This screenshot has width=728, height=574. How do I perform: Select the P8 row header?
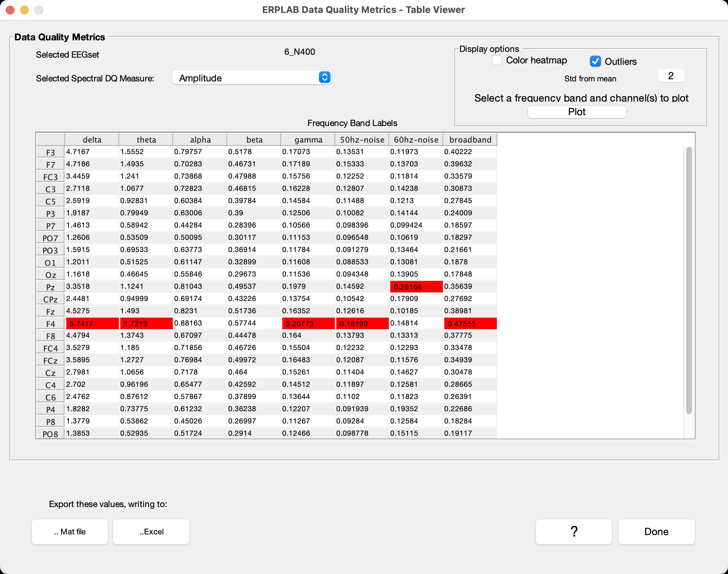[x=50, y=421]
